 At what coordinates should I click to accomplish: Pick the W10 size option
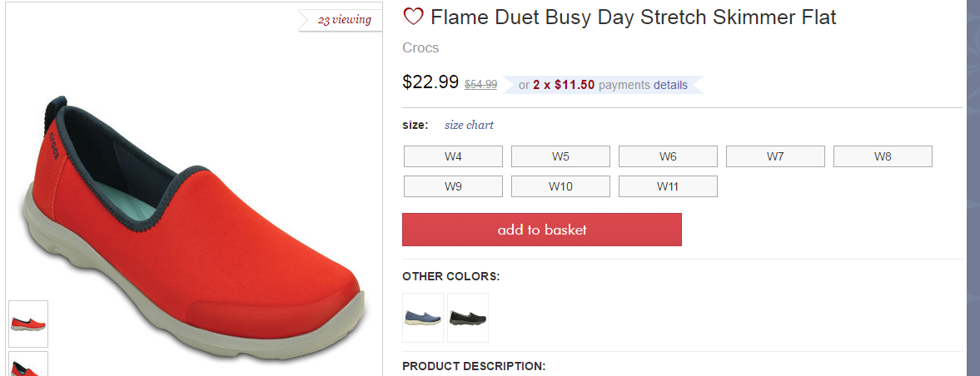pos(560,186)
